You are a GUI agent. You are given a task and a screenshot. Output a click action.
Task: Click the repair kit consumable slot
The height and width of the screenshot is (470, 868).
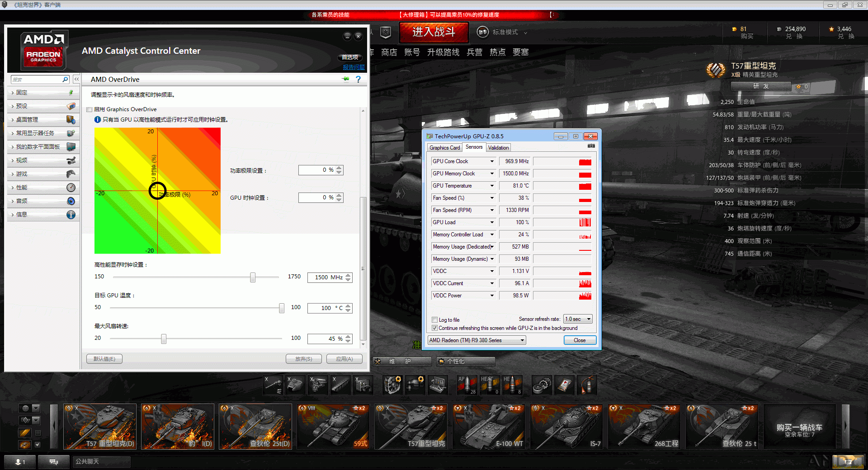(x=542, y=385)
